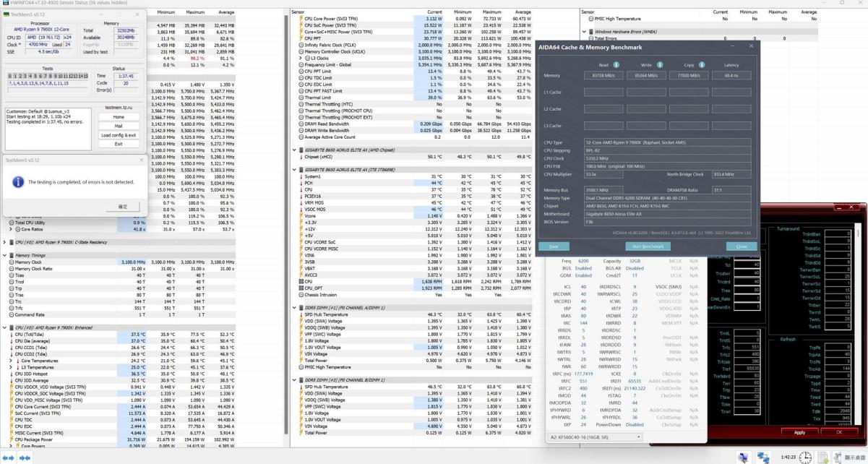Screen dimensions: 868x464
Task: Click the Home button in TestMem5
Action: [x=119, y=117]
